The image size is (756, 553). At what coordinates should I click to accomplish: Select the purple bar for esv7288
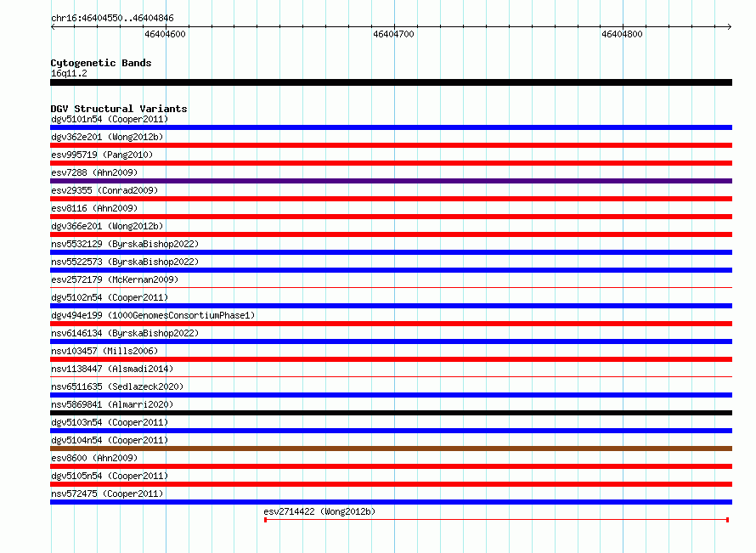[x=391, y=181]
